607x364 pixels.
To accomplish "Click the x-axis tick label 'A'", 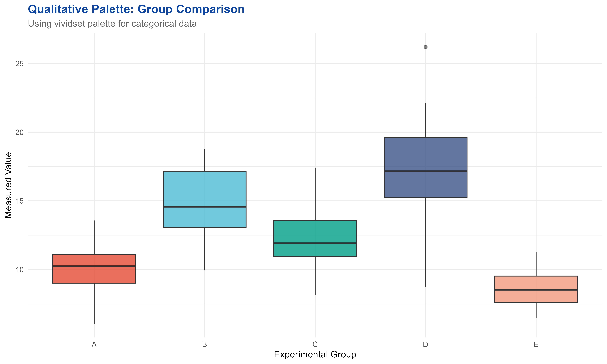I will [x=94, y=345].
